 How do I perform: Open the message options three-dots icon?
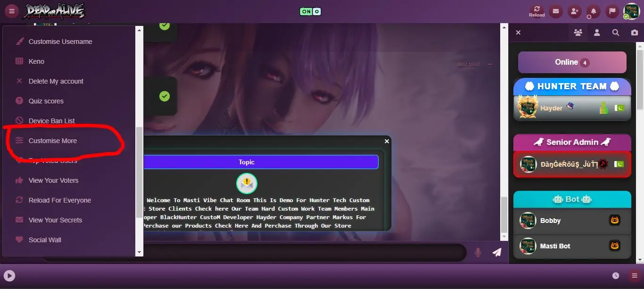[490, 64]
